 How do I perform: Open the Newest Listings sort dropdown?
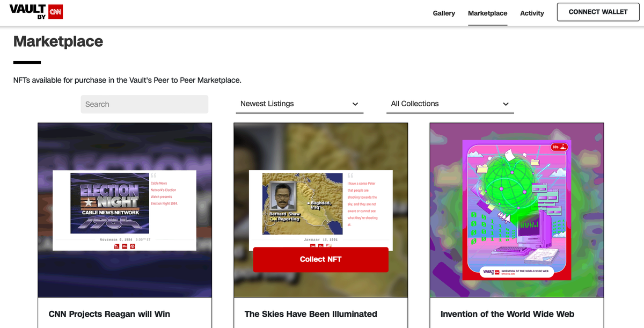coord(299,104)
